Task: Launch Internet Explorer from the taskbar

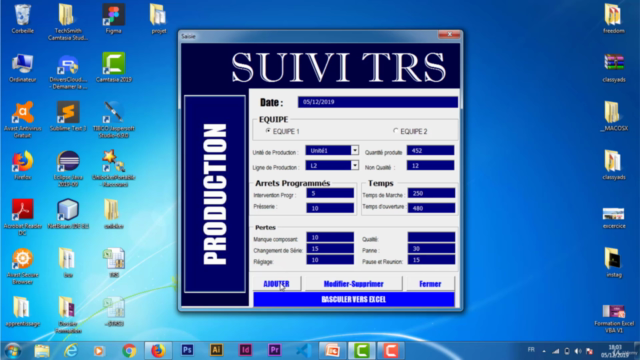Action: pyautogui.click(x=71, y=351)
